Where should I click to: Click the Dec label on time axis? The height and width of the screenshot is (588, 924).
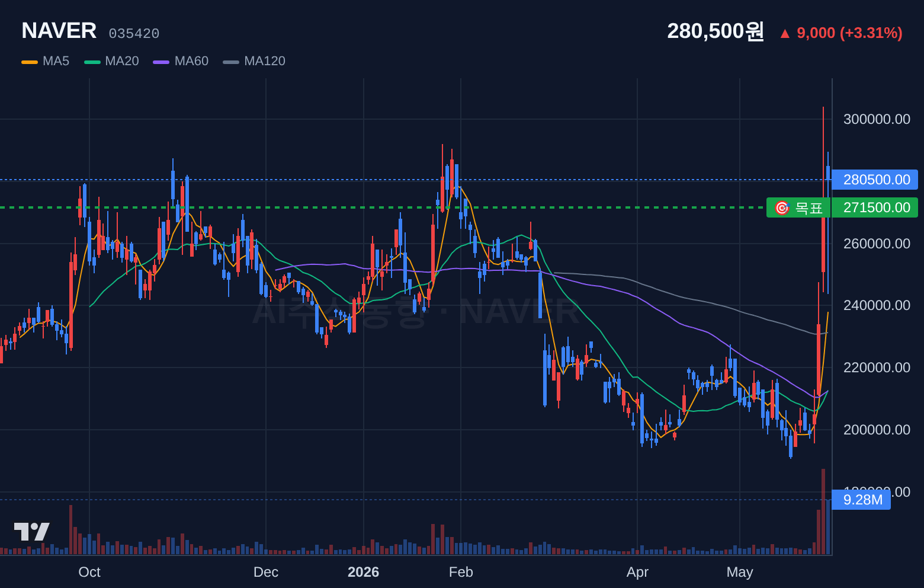click(x=266, y=572)
